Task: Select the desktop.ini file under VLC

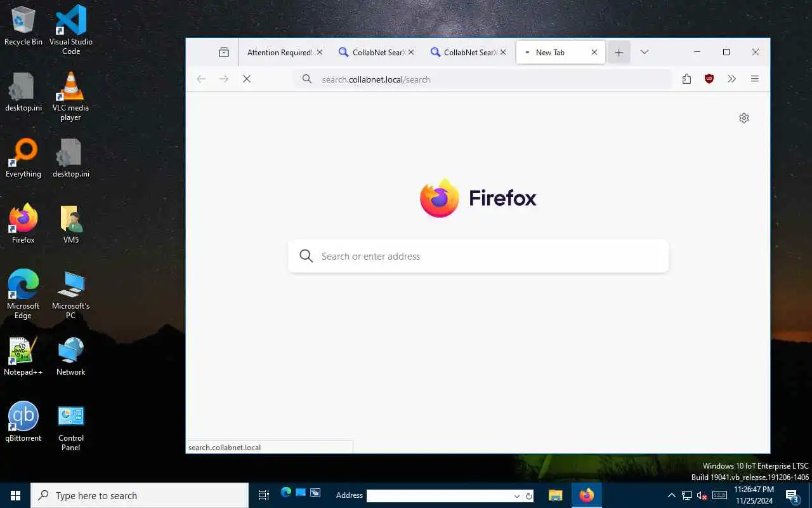Action: 71,158
